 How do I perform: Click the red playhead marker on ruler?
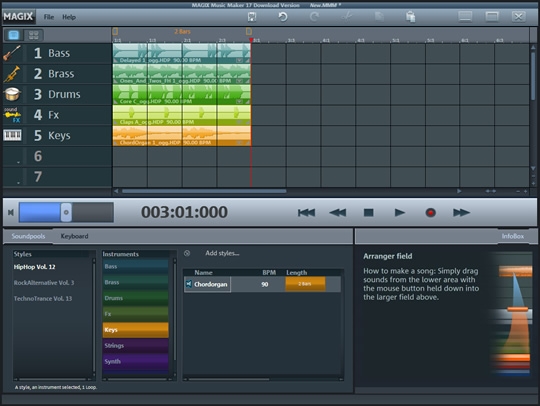pyautogui.click(x=251, y=40)
